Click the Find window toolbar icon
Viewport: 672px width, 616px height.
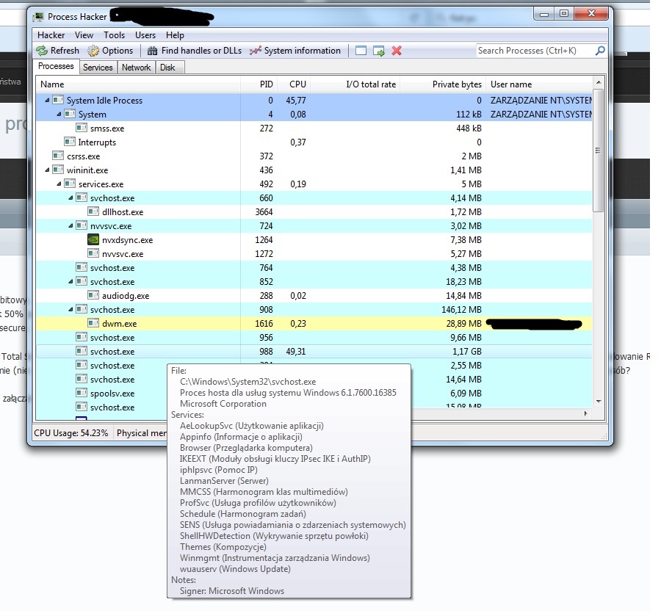[x=361, y=51]
